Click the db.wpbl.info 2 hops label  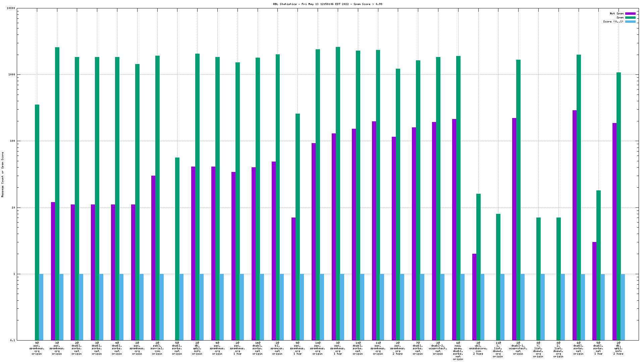tap(618, 348)
